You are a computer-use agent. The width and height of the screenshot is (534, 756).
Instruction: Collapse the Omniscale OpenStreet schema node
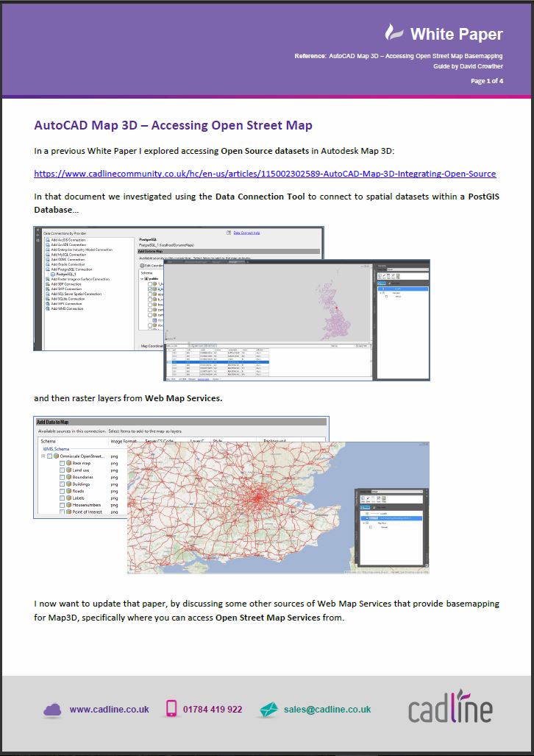43,456
